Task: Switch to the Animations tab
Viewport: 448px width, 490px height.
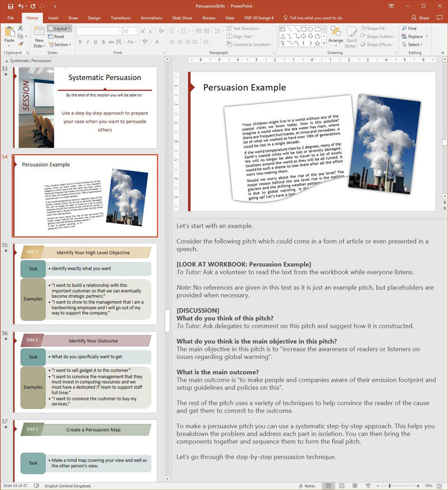Action: (151, 18)
